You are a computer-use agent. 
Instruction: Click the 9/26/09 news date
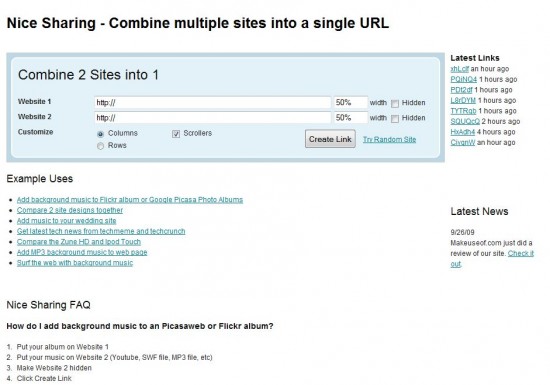point(462,232)
